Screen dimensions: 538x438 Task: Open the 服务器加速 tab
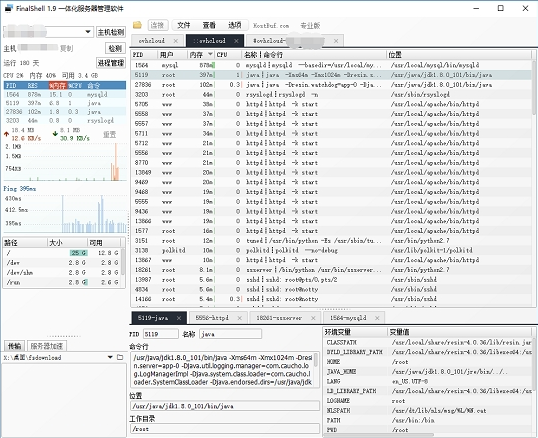(x=47, y=346)
